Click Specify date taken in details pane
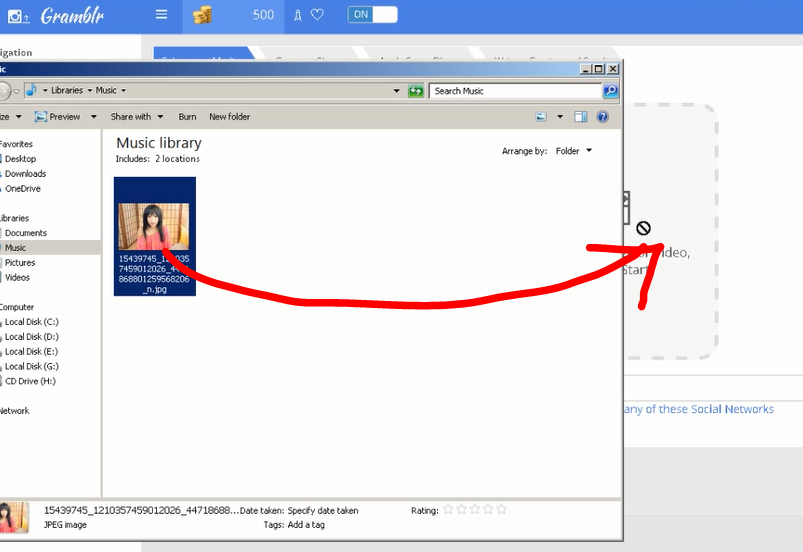The width and height of the screenshot is (803, 552). tap(323, 511)
